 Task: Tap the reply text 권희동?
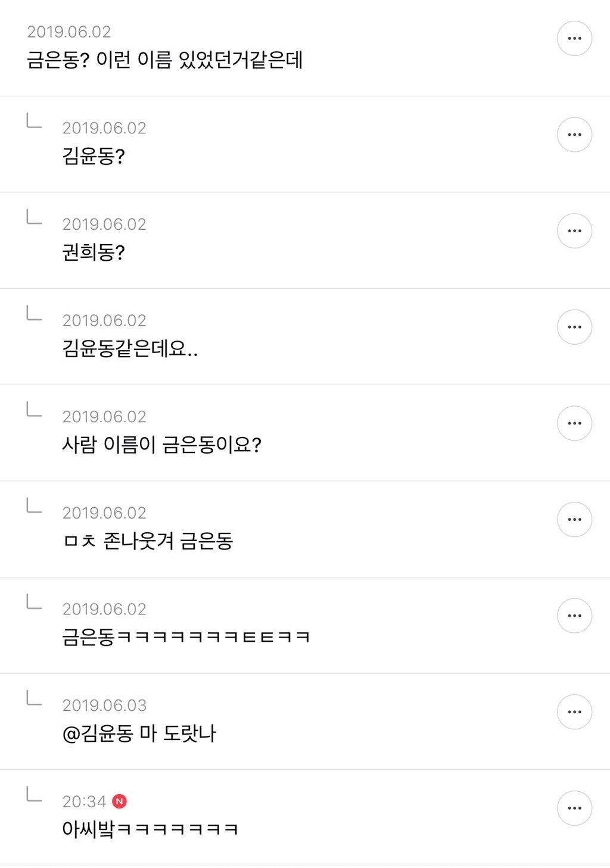coord(94,252)
